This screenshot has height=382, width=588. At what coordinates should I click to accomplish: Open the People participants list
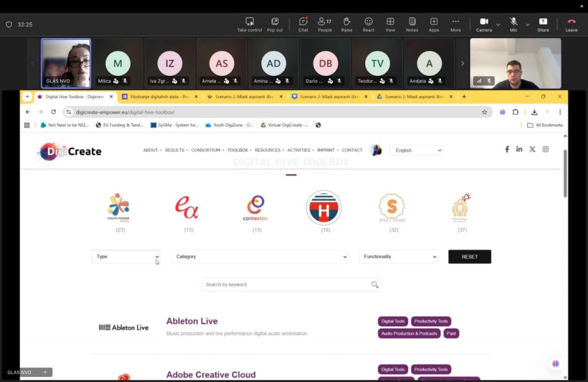tap(324, 22)
